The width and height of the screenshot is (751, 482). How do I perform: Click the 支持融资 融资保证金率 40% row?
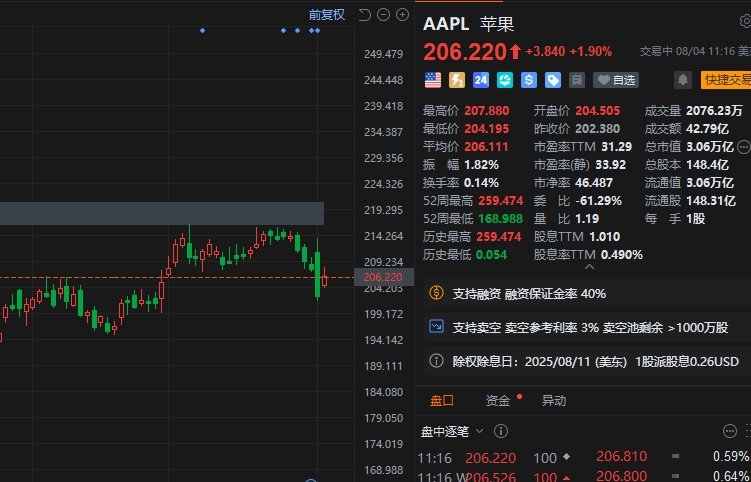[587, 293]
